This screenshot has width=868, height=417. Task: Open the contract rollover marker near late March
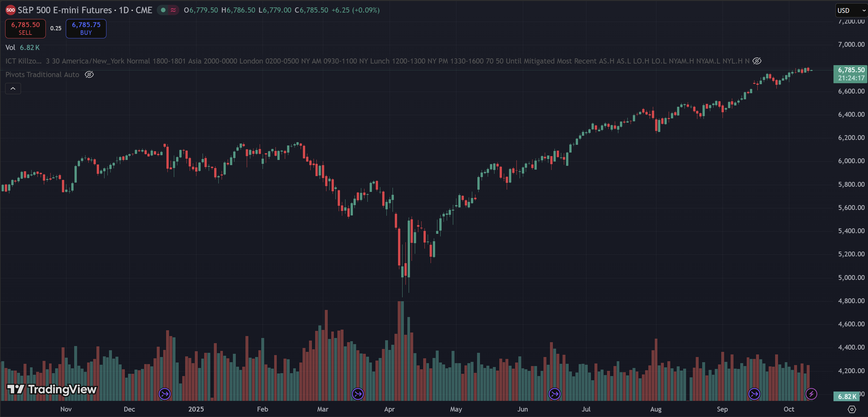pos(358,393)
